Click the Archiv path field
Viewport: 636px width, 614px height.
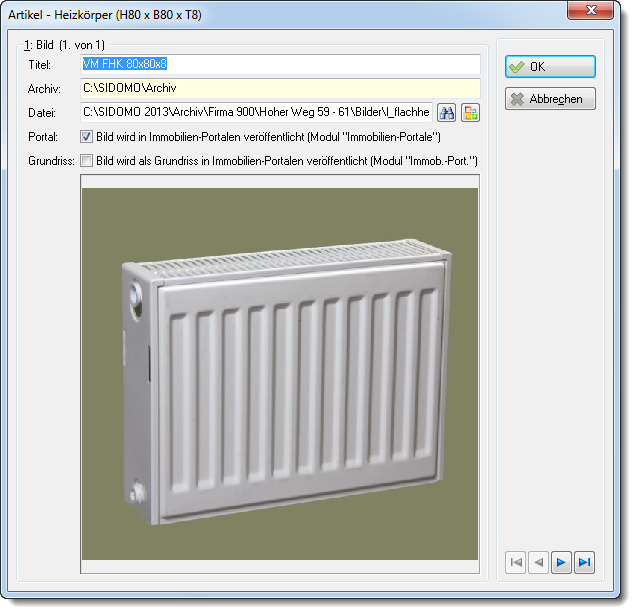click(x=280, y=88)
